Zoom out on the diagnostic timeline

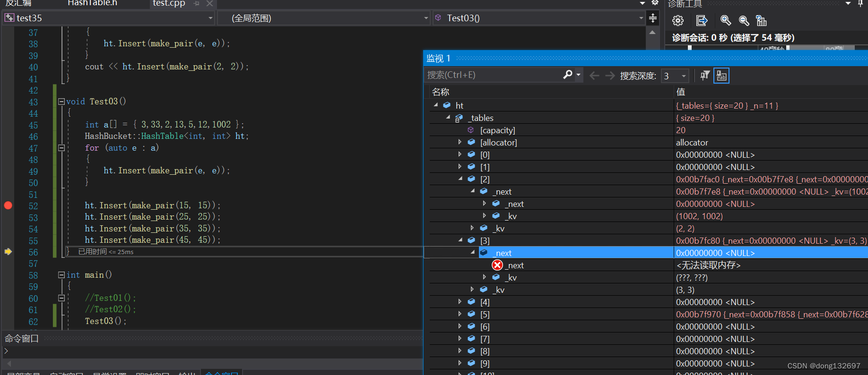coord(744,21)
